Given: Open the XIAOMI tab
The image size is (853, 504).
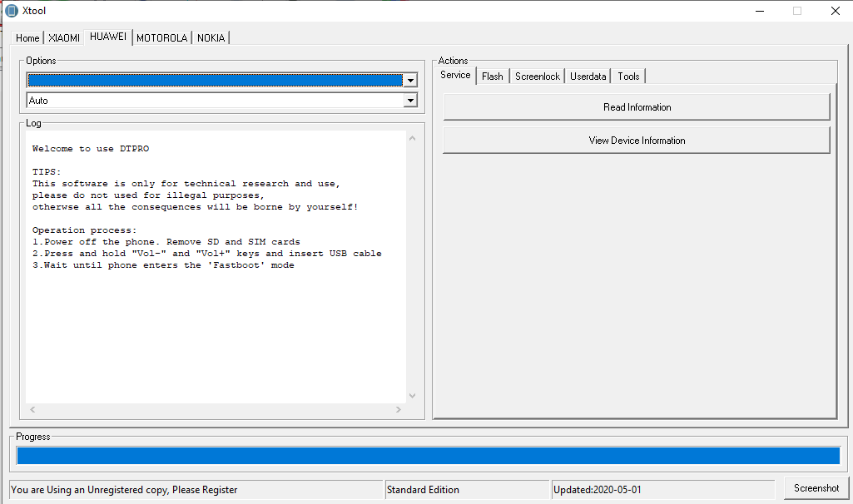Looking at the screenshot, I should pyautogui.click(x=64, y=38).
